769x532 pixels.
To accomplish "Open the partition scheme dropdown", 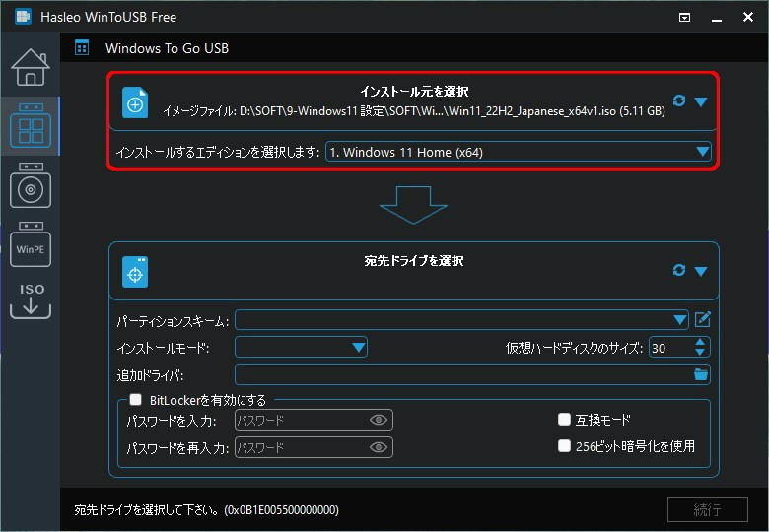I will pos(462,320).
